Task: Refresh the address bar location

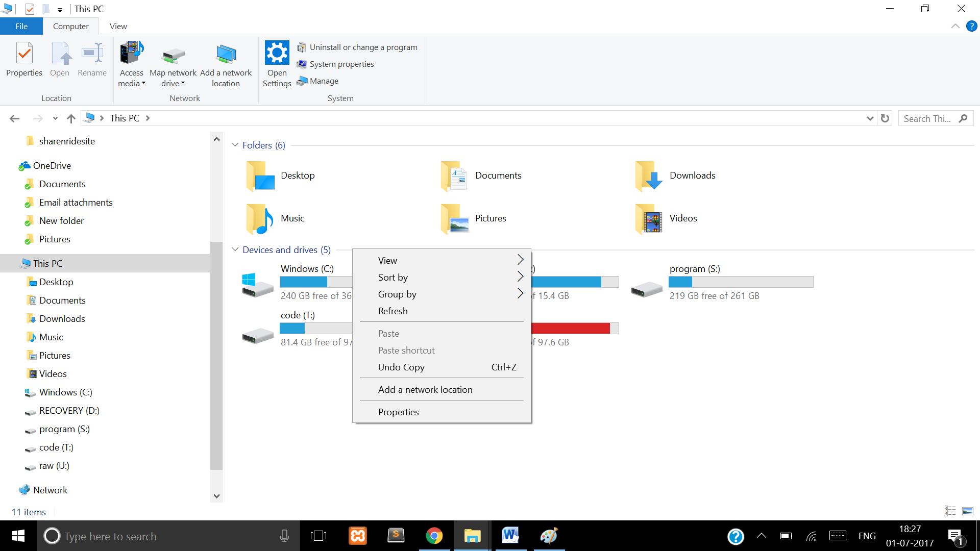Action: coord(885,118)
